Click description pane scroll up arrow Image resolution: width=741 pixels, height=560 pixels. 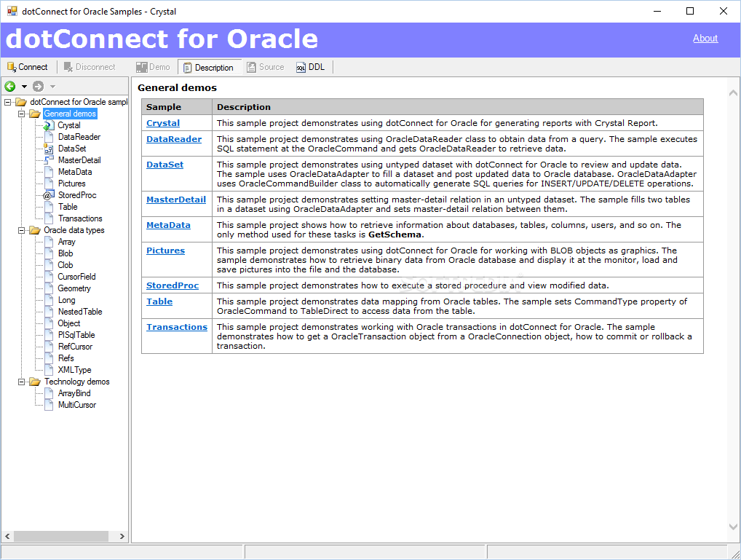(x=733, y=93)
